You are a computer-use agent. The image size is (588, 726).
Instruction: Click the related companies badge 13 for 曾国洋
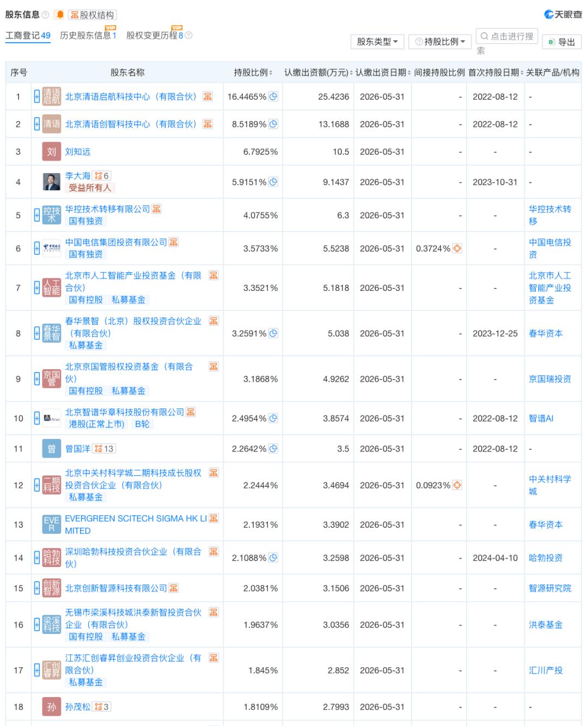[x=104, y=449]
